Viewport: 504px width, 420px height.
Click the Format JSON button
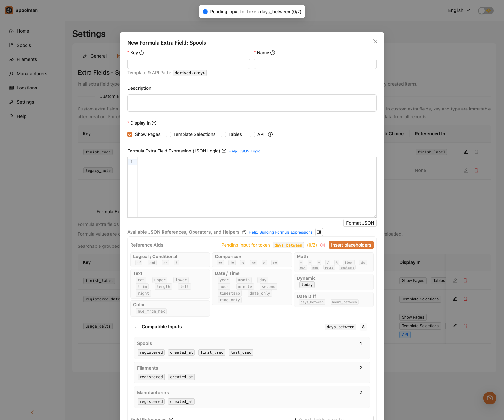(x=360, y=223)
